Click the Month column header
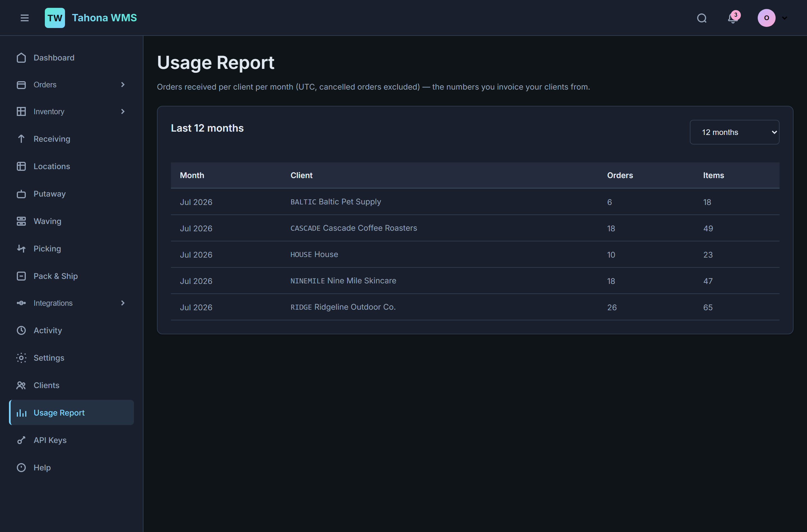Viewport: 807px width, 532px height. click(192, 175)
